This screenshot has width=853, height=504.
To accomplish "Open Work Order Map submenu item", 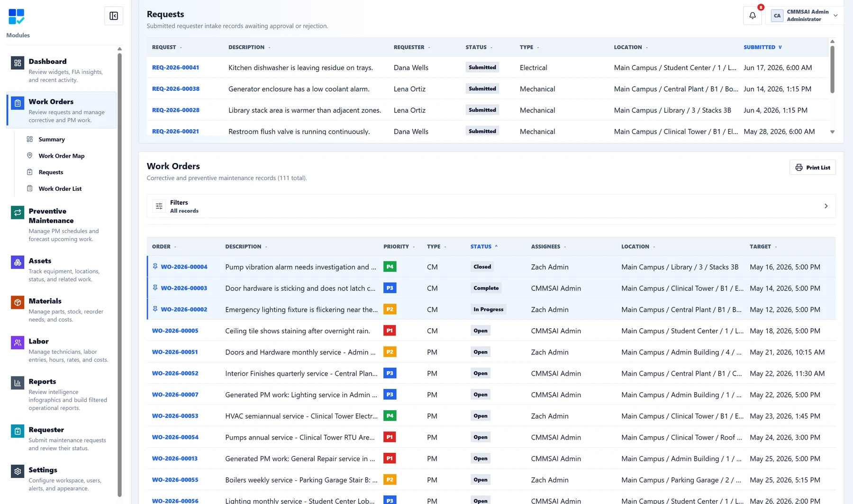I will click(62, 156).
